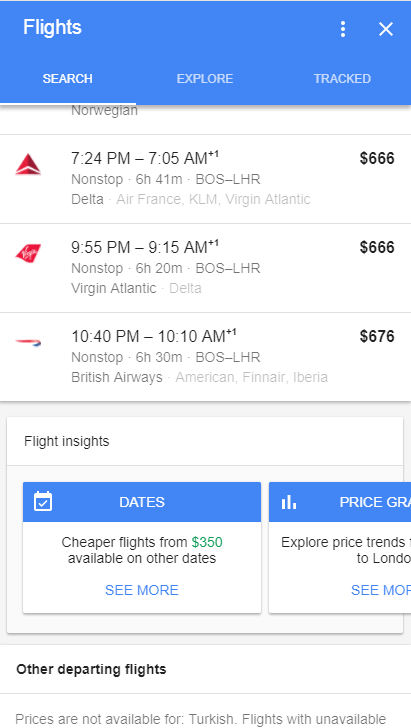Click the $676 British Airways price
The image size is (411, 728).
point(377,336)
